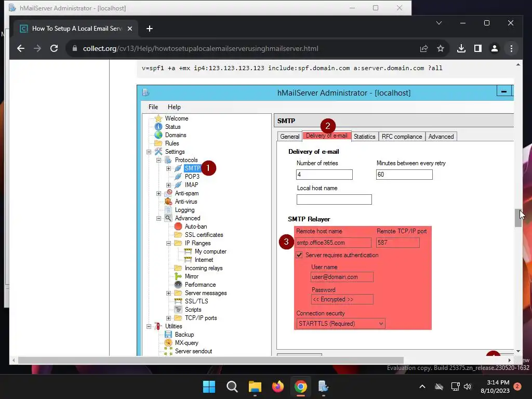The width and height of the screenshot is (532, 399).
Task: Open Chrome three-dot menu
Action: point(511,48)
